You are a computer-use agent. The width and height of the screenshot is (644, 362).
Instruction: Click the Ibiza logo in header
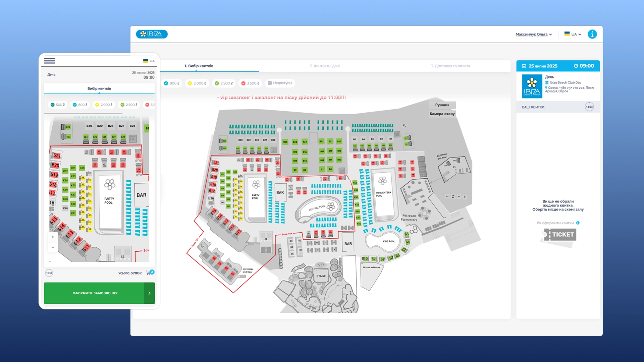click(152, 34)
